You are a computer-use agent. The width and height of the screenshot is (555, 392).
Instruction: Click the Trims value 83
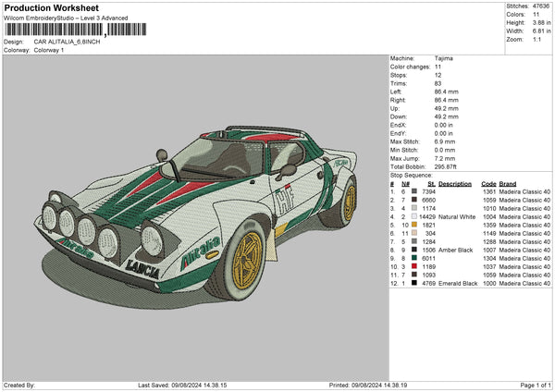coord(438,83)
